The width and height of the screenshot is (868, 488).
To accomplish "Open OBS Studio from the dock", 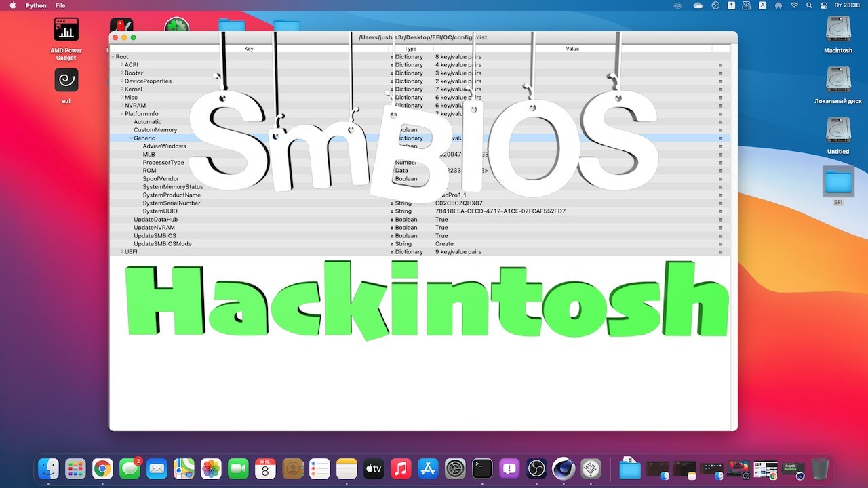I will (536, 468).
